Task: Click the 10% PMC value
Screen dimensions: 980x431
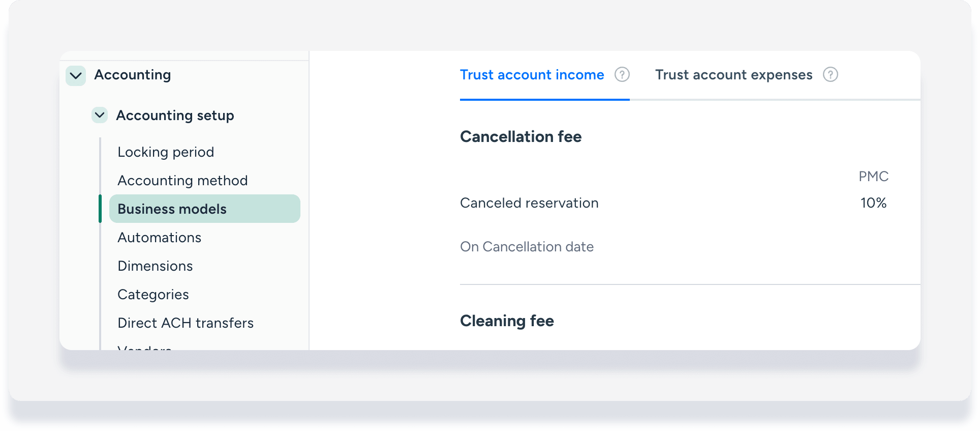Action: (873, 203)
